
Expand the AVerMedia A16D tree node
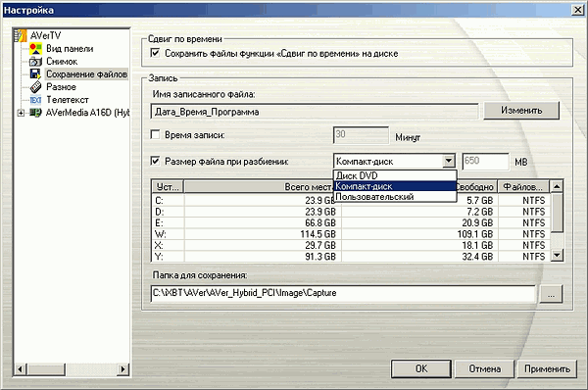click(x=21, y=113)
